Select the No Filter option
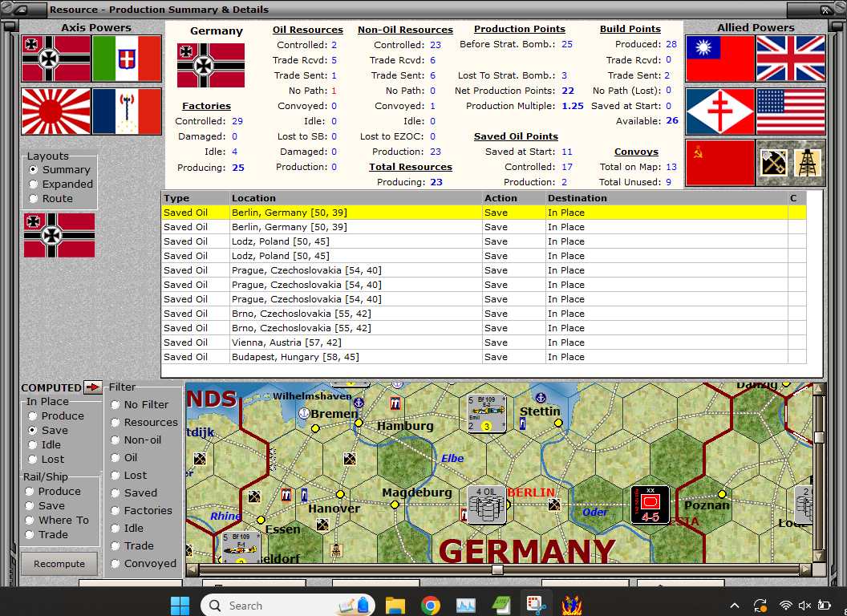847x616 pixels. [x=115, y=405]
